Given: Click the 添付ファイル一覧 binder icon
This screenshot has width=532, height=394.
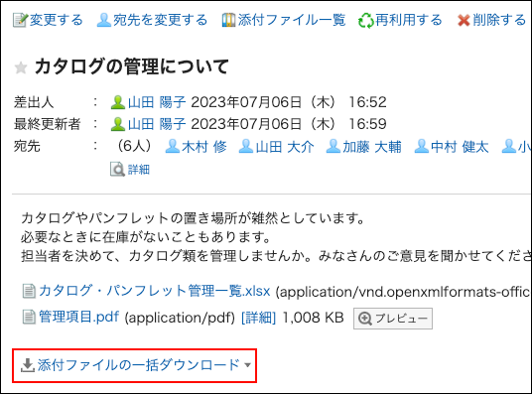Looking at the screenshot, I should click(228, 20).
